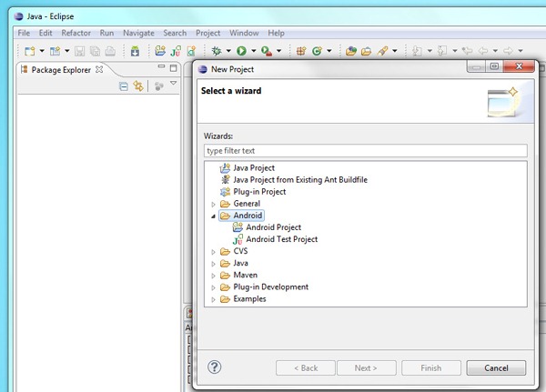Expand the Java folder

(x=213, y=264)
